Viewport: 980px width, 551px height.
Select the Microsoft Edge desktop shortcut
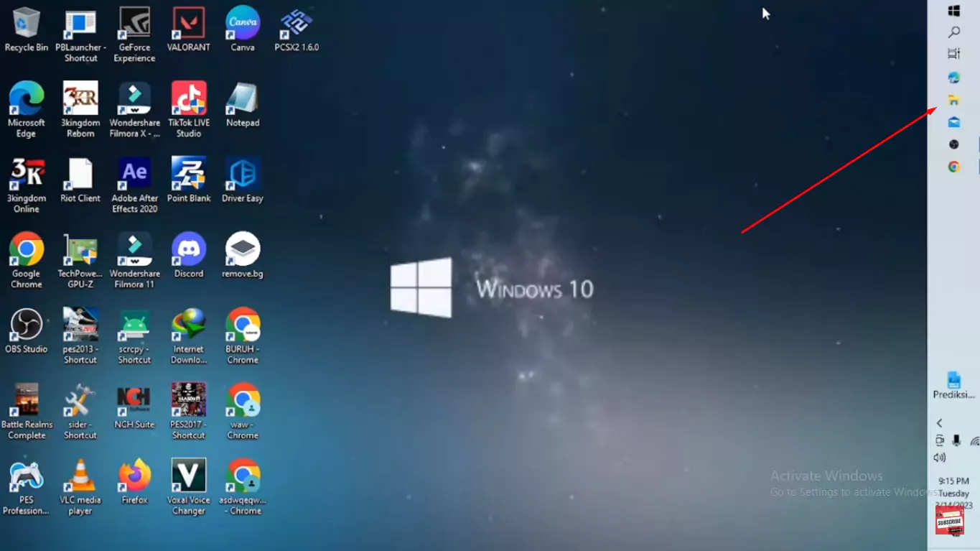(27, 111)
